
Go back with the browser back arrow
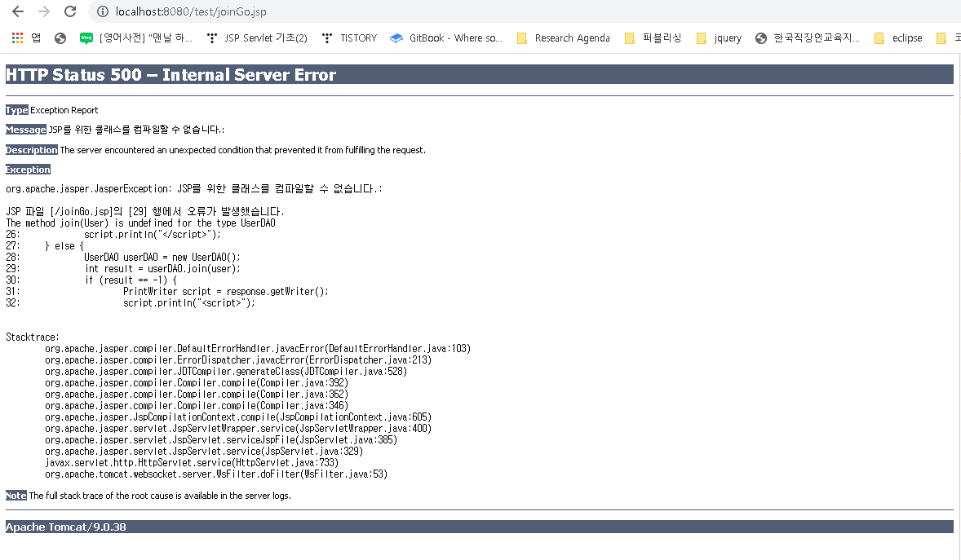point(18,11)
